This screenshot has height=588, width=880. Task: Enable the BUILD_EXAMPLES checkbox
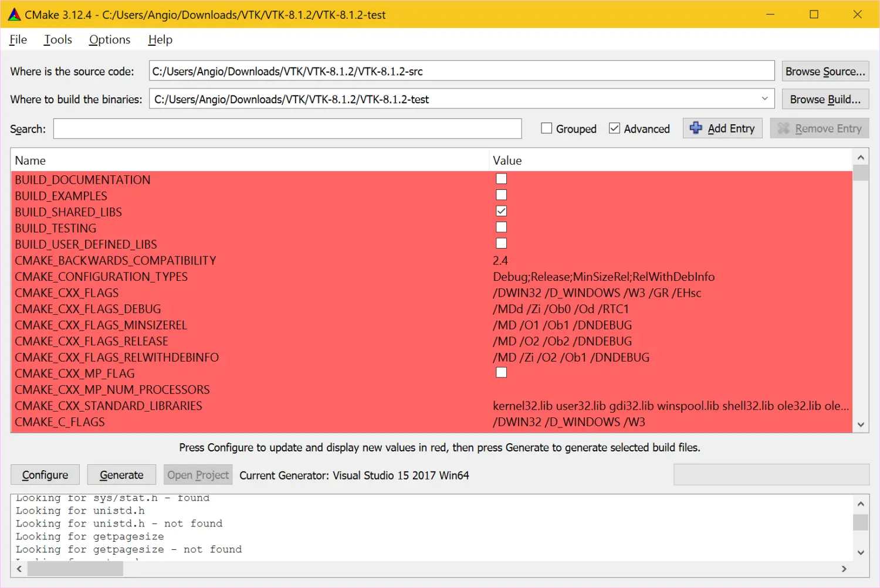501,195
